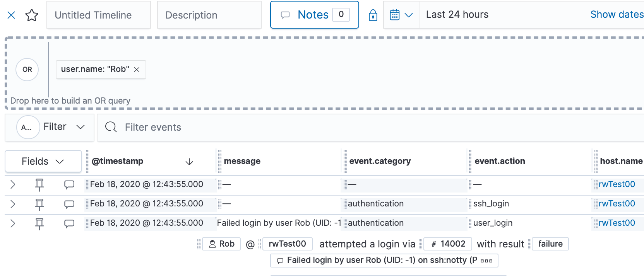644x276 pixels.
Task: Click the Untitled Timeline title field
Action: pyautogui.click(x=99, y=15)
